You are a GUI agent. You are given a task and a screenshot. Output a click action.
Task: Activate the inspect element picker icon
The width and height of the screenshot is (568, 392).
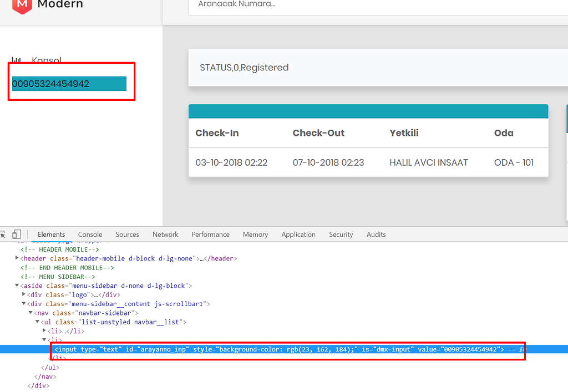point(3,235)
